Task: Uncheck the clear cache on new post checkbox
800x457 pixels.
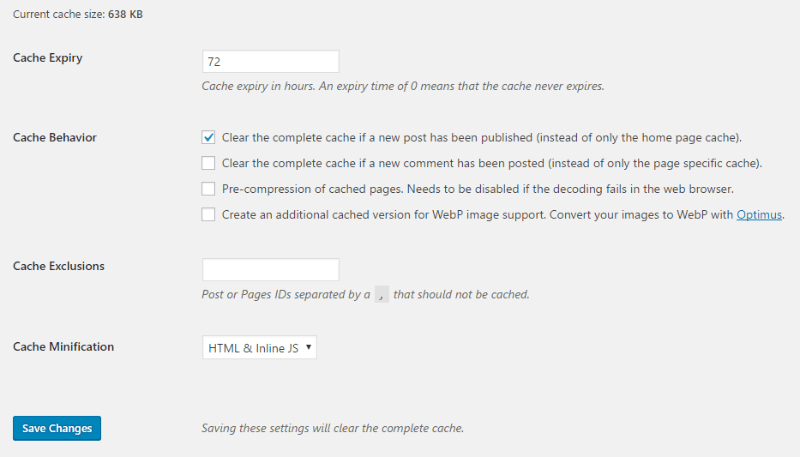Action: (x=208, y=137)
